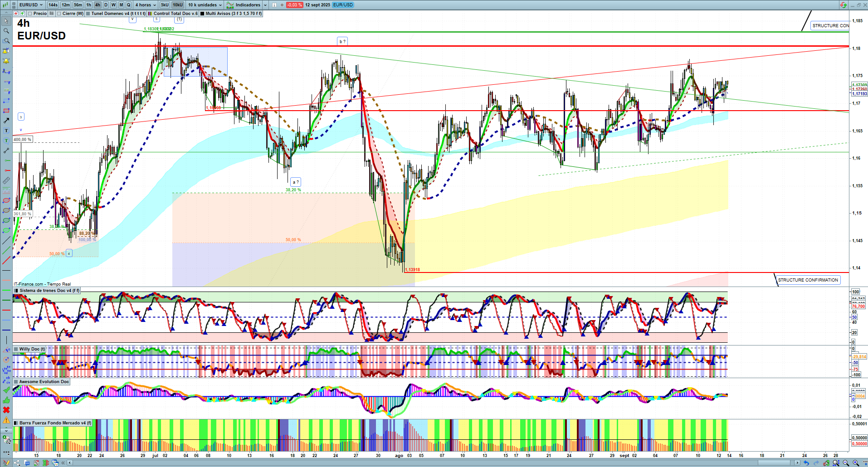Click the zoom-in magnifier at bottom right
Screen dimensions: 868x467
pyautogui.click(x=856, y=463)
